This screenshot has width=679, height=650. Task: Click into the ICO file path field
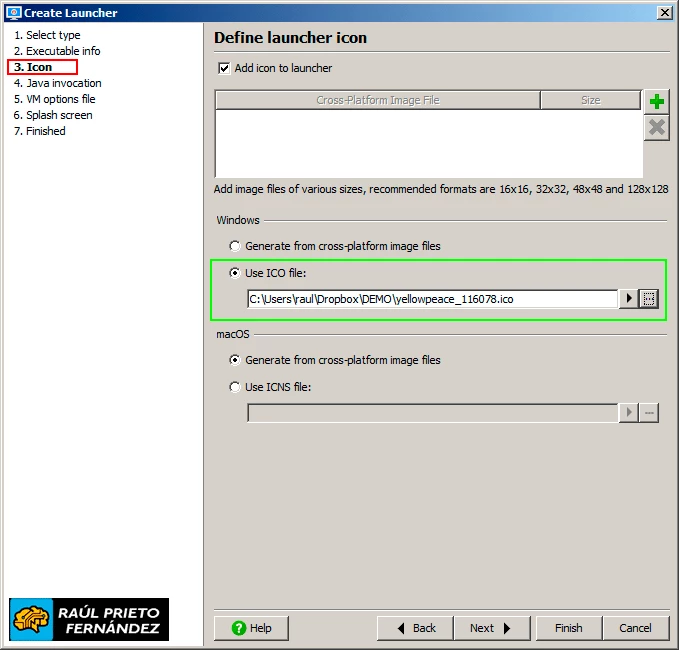(x=432, y=299)
